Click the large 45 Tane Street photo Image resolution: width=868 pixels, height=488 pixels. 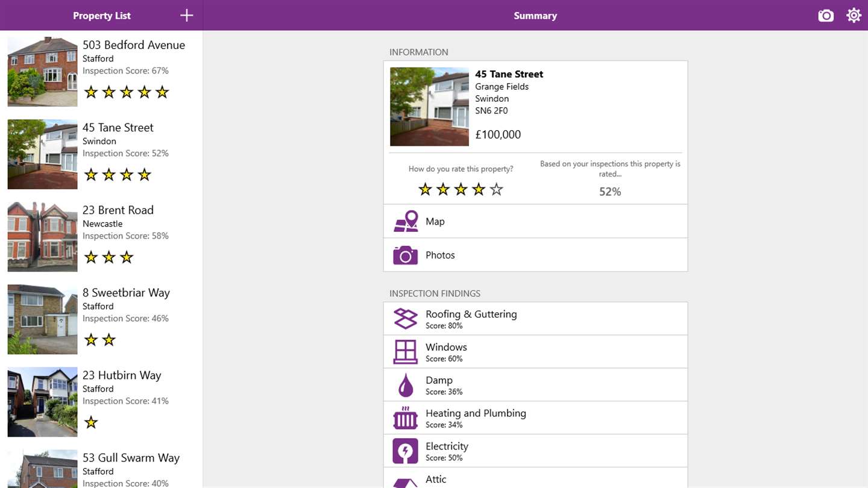coord(429,107)
